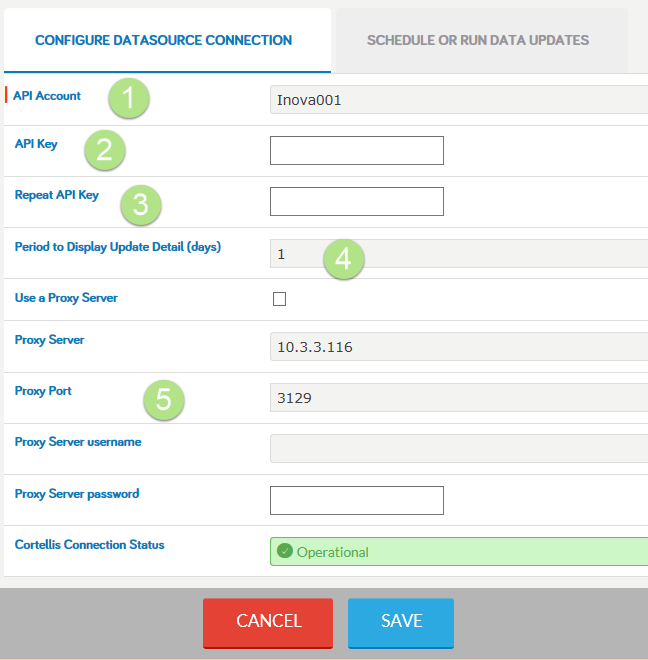The height and width of the screenshot is (660, 648).
Task: Click the API Account label
Action: click(47, 96)
